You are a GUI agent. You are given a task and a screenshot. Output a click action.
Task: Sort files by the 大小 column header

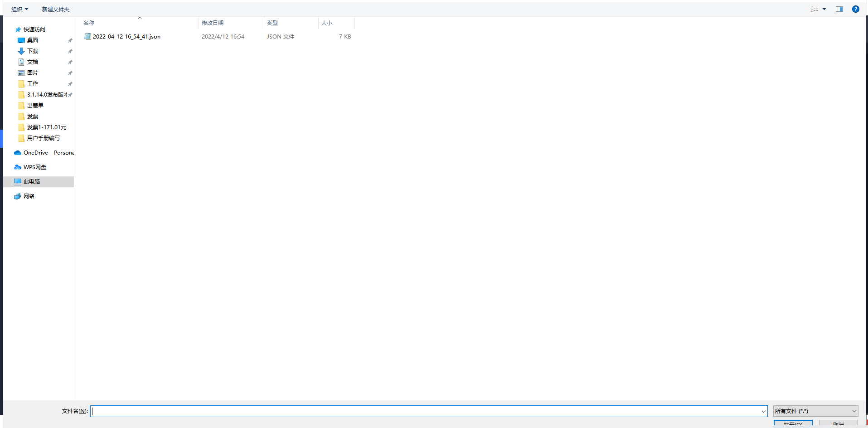tap(327, 23)
